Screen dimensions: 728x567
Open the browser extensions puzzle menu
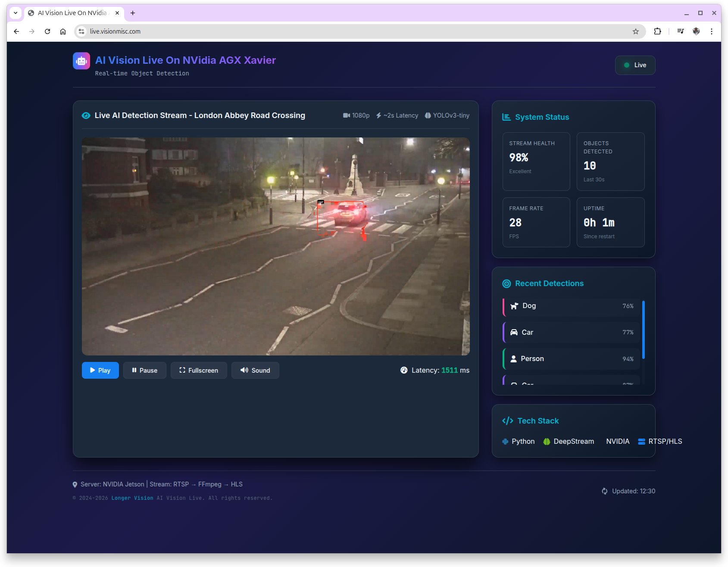tap(657, 31)
